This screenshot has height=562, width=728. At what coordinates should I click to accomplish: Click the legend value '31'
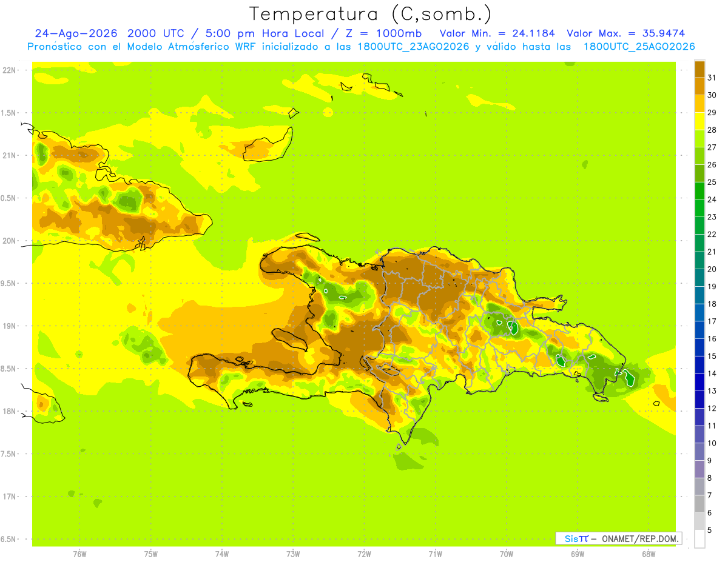coord(712,78)
